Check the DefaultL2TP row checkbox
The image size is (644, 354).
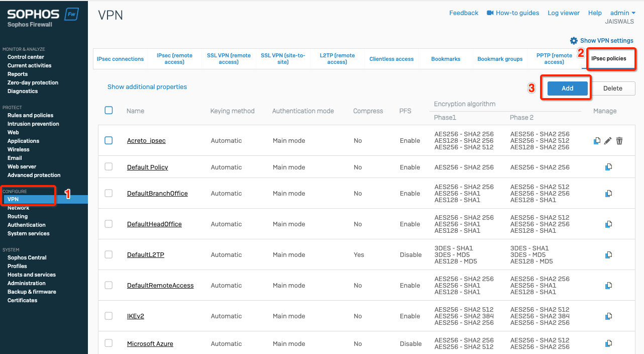coord(109,254)
